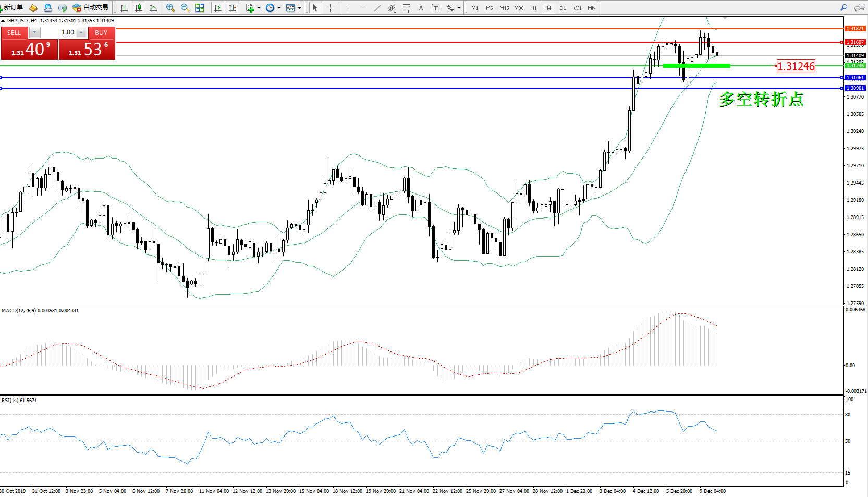The height and width of the screenshot is (497, 868).
Task: Pick the Fibonacci retracement tool
Action: tap(407, 8)
